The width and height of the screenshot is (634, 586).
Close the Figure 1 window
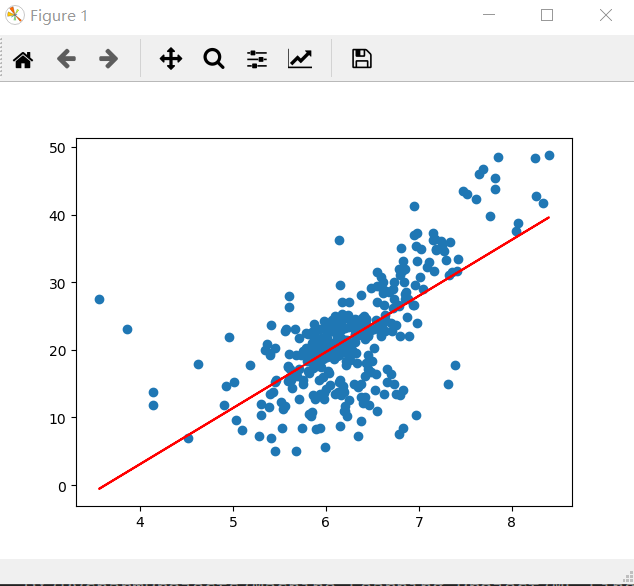click(x=606, y=15)
